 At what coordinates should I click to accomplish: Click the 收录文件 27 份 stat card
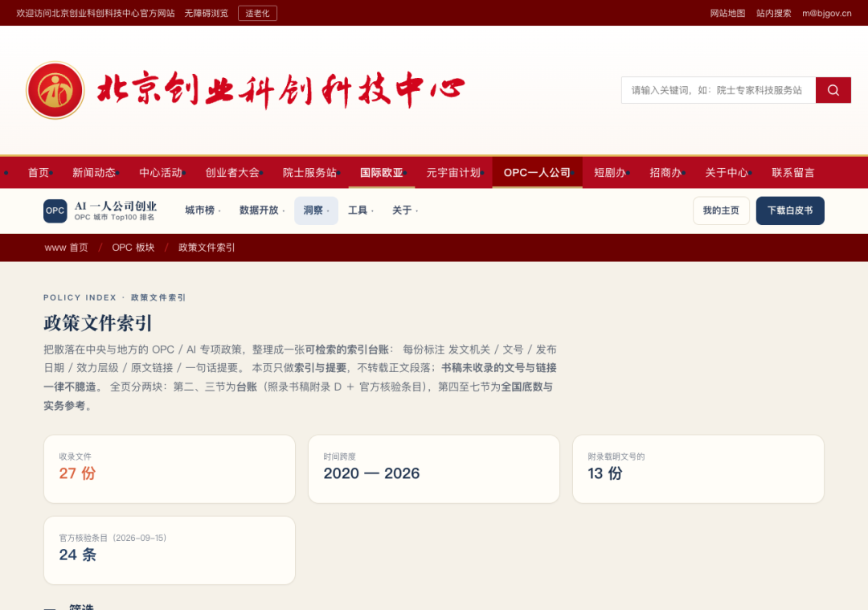pyautogui.click(x=170, y=469)
